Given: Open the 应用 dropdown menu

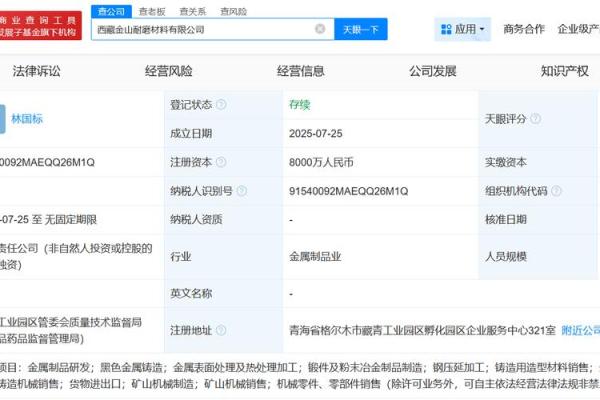Looking at the screenshot, I should coord(462,29).
